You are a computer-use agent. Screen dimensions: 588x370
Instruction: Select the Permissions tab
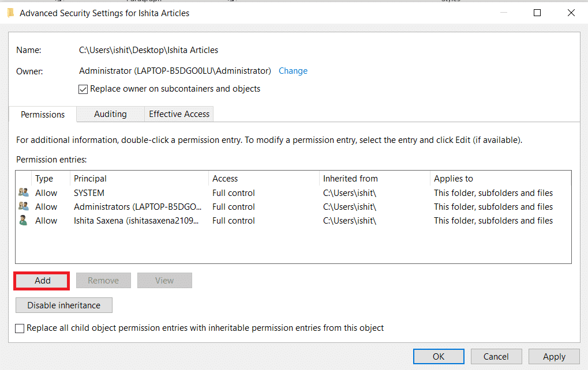pos(42,115)
